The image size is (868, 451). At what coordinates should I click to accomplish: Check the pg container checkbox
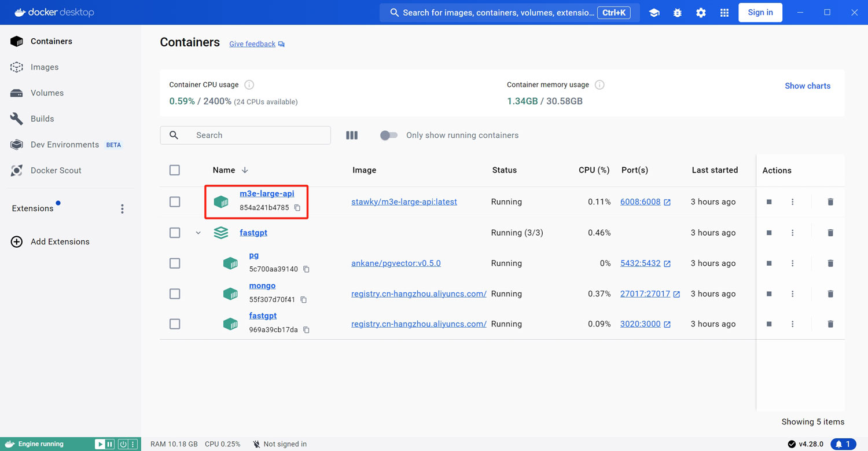175,263
